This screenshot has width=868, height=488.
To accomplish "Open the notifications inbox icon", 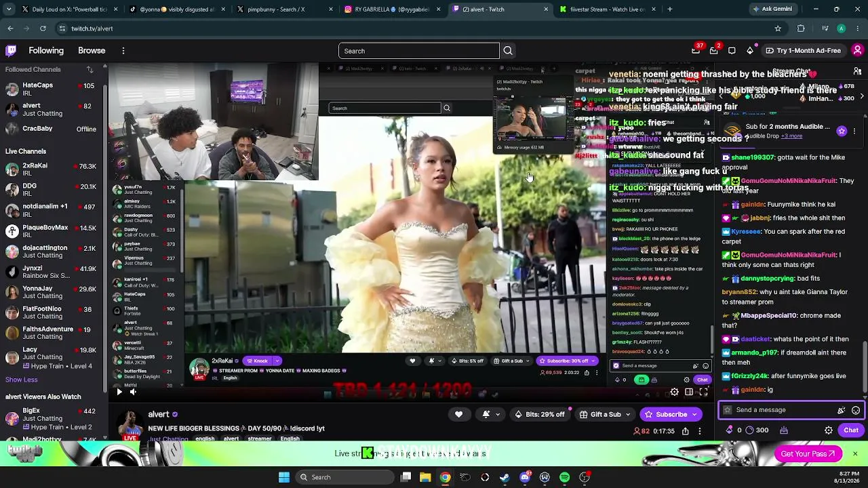I will 714,50.
